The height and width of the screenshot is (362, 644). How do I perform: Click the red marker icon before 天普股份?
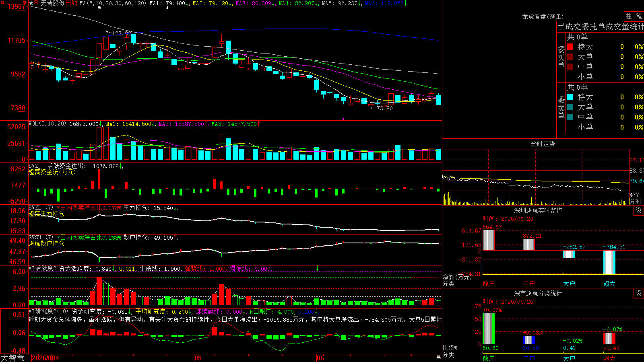36,3
